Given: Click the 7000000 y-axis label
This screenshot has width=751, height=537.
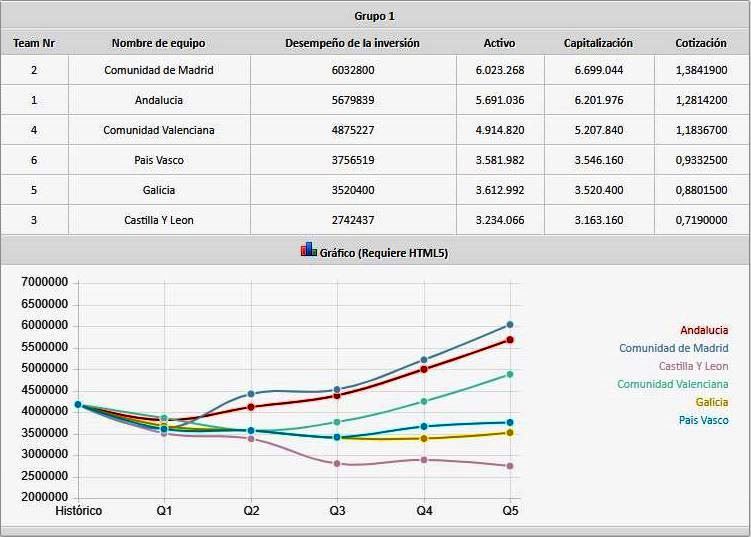Looking at the screenshot, I should pyautogui.click(x=45, y=282).
